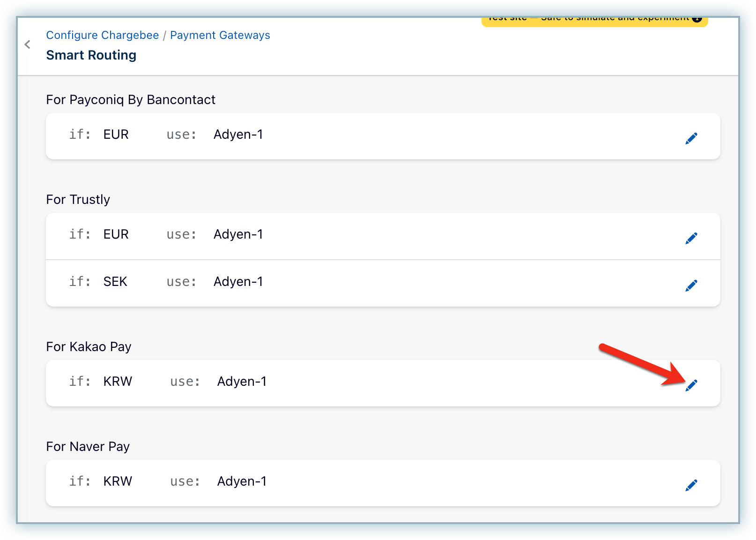Click Adyen-1 in the Payconiq By Bancontact rule

238,135
